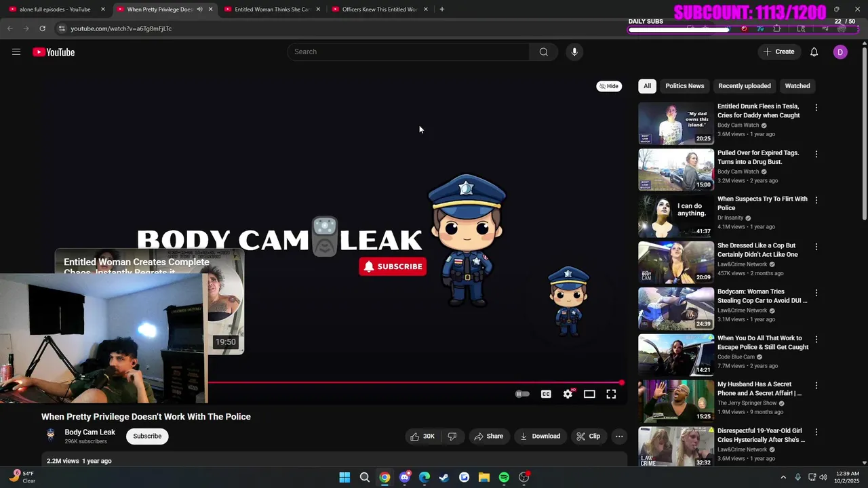Open a new browser tab
868x488 pixels.
click(441, 9)
